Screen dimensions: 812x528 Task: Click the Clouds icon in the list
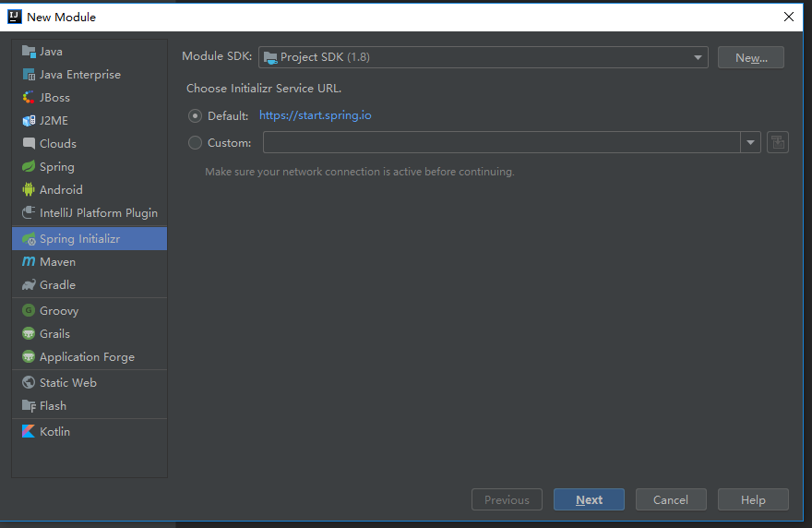pyautogui.click(x=29, y=143)
